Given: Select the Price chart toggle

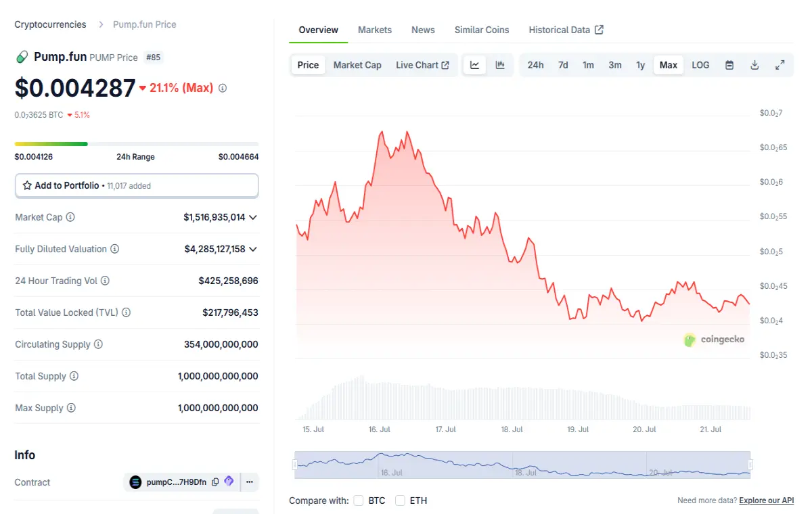Looking at the screenshot, I should click(x=308, y=65).
